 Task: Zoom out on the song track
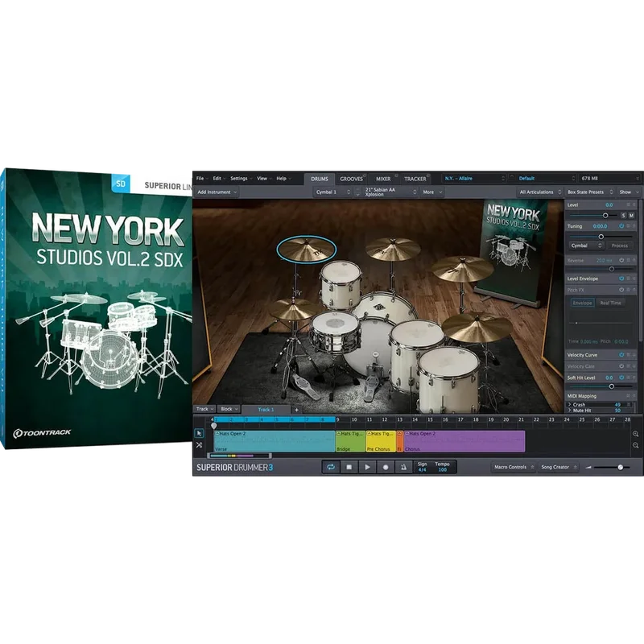point(635,445)
